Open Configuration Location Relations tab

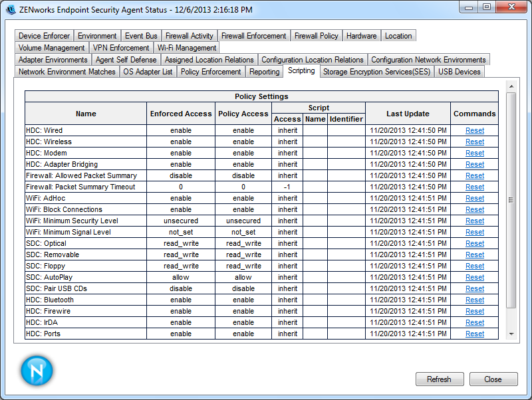click(313, 60)
